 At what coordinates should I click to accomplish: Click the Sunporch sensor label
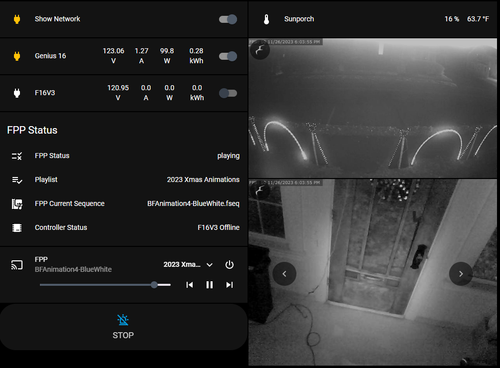click(299, 19)
